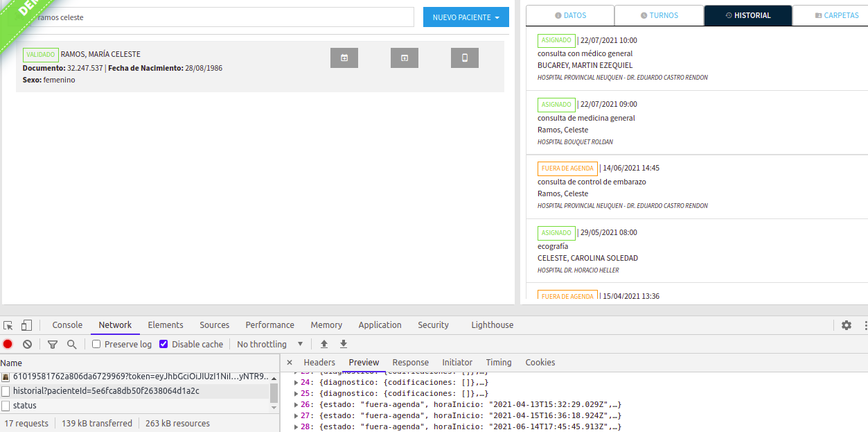Stop recording the network log
This screenshot has width=868, height=432.
coord(8,344)
